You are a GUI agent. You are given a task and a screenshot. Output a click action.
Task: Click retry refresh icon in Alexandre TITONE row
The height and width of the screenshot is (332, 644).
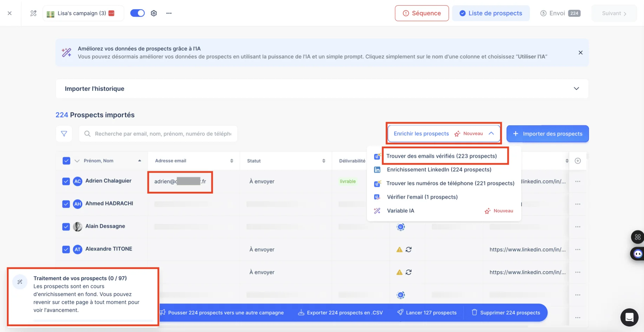[408, 250]
